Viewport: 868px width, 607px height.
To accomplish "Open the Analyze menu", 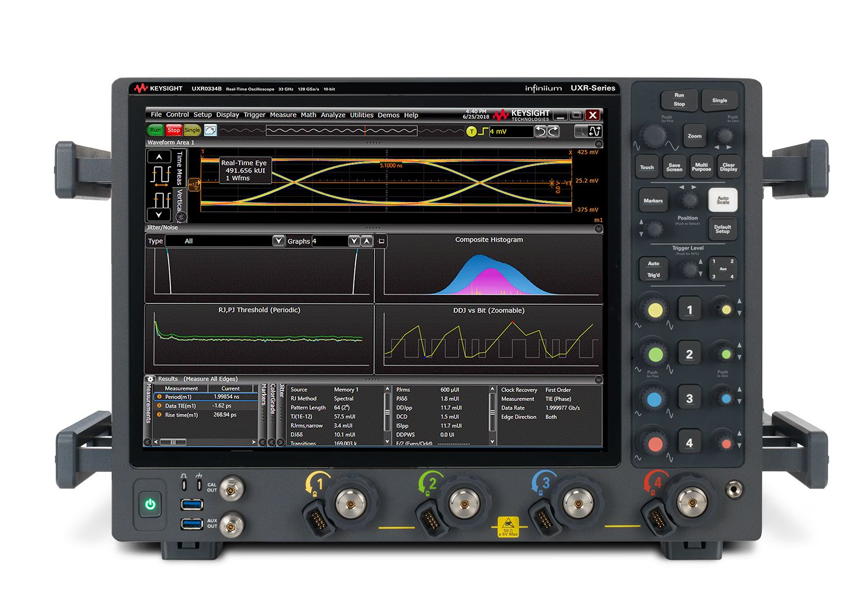I will point(332,115).
